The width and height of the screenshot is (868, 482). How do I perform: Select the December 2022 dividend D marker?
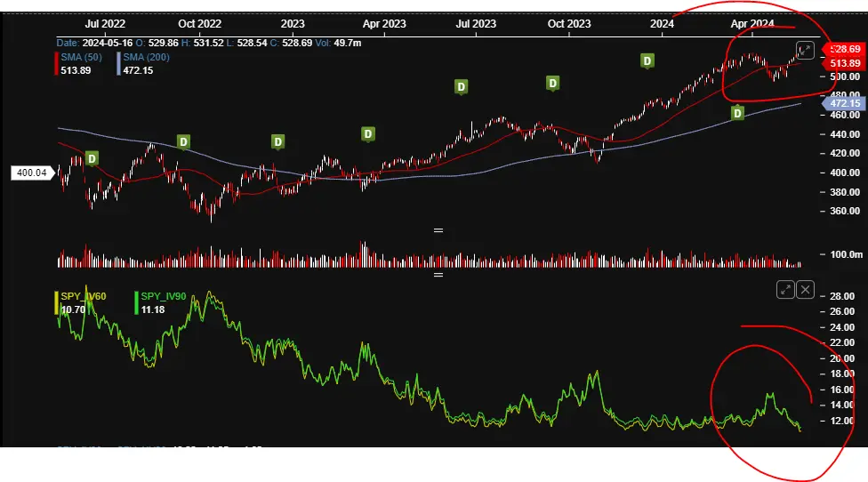277,141
